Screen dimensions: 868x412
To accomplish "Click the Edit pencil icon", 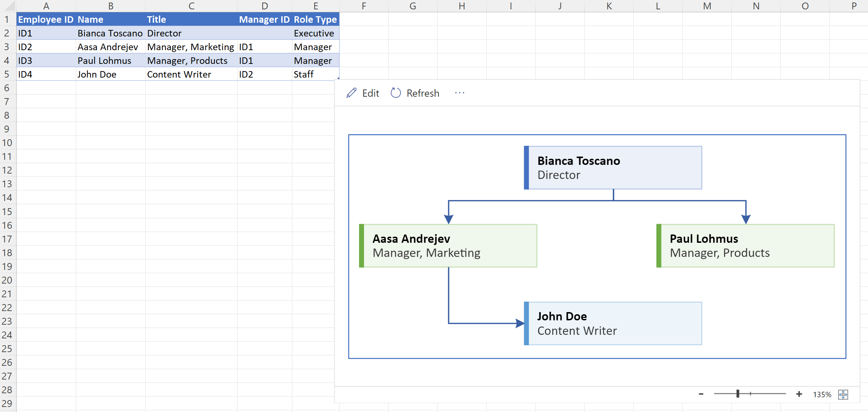I will (351, 93).
